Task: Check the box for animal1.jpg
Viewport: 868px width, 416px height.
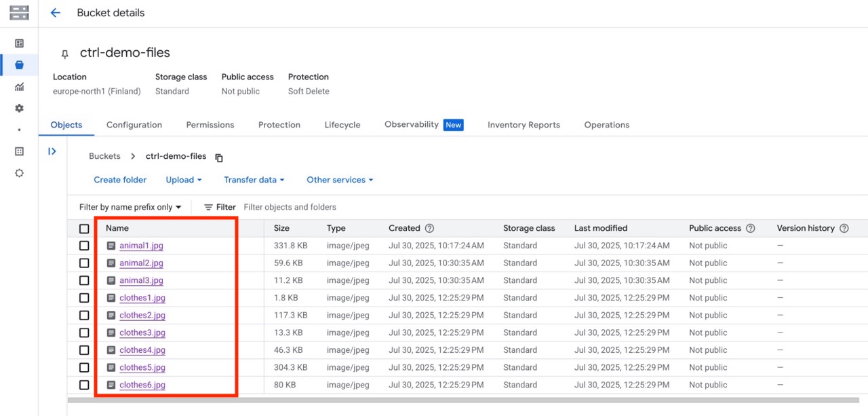Action: (84, 246)
